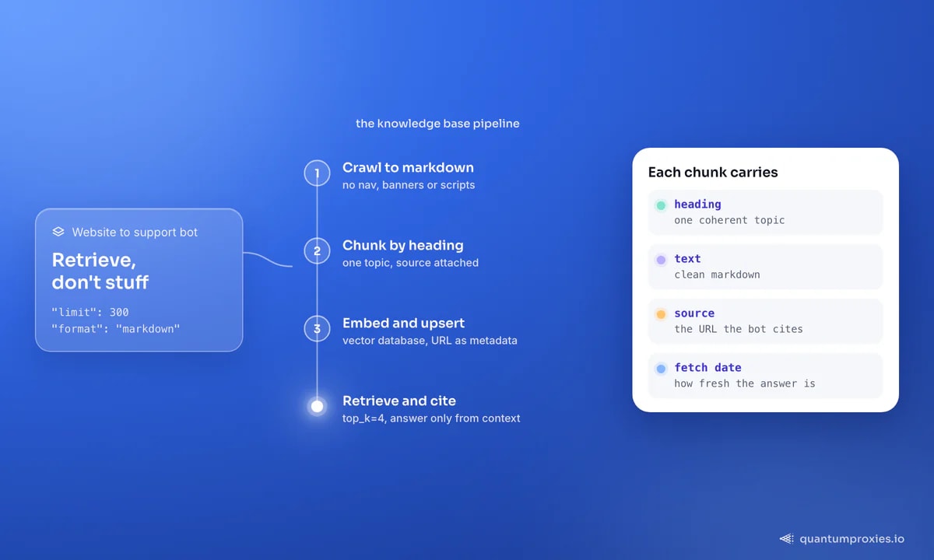Select the step 3 circle in the pipeline
The image size is (934, 560).
[x=317, y=328]
